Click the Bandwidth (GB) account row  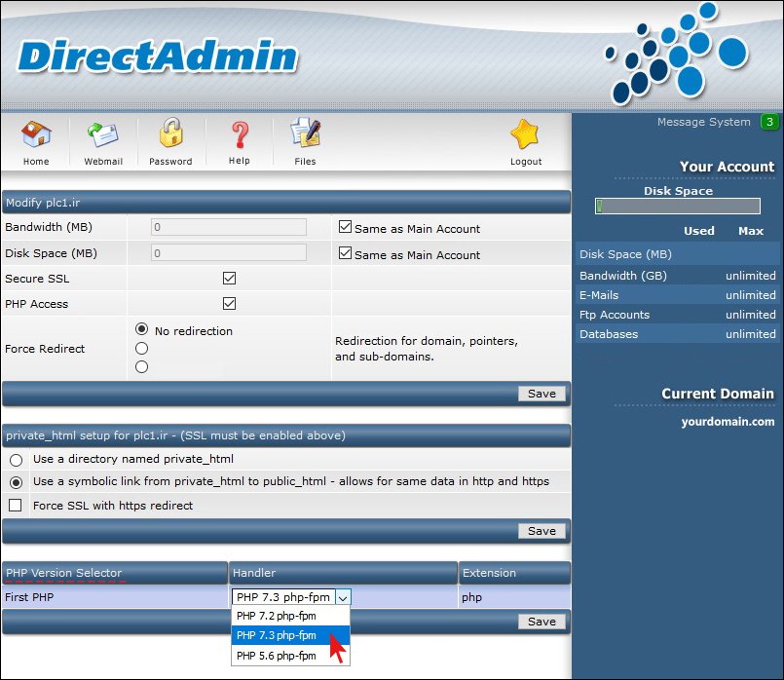[678, 276]
